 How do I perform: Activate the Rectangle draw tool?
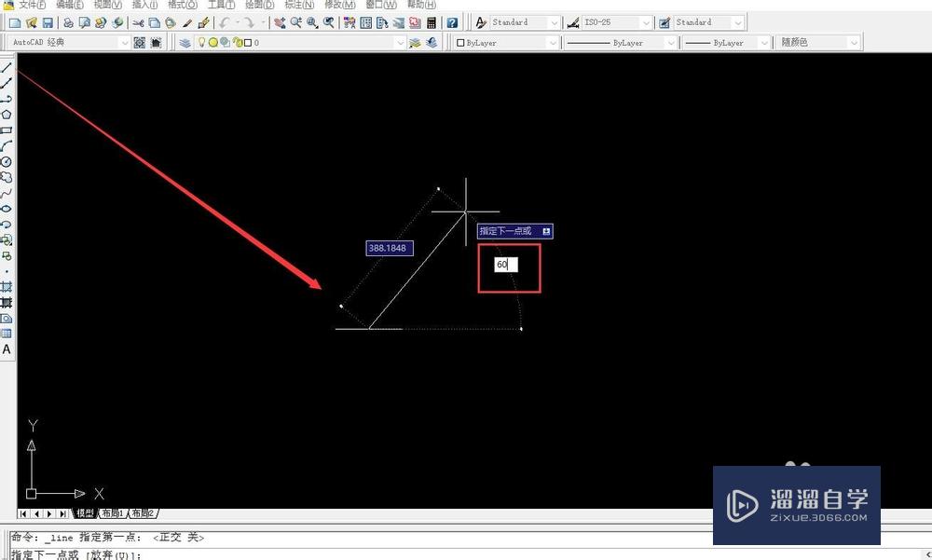(7, 129)
